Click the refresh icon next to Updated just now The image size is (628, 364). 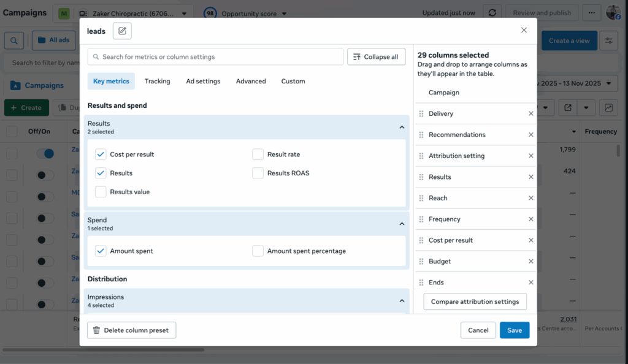pos(492,13)
